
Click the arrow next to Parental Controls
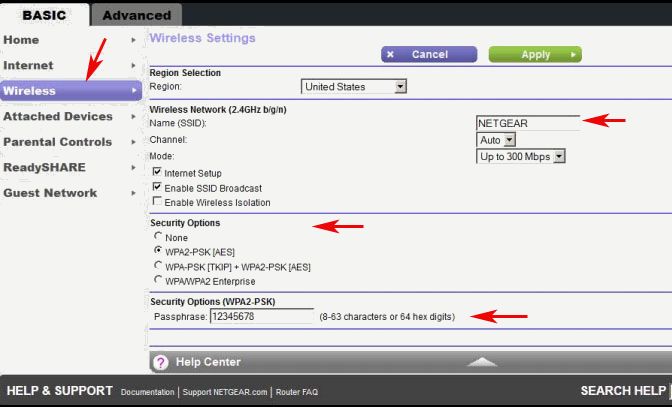point(134,142)
